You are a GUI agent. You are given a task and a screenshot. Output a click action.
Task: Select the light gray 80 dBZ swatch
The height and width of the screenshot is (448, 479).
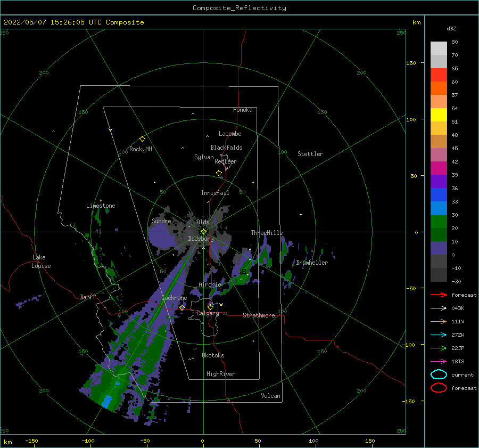click(x=439, y=48)
